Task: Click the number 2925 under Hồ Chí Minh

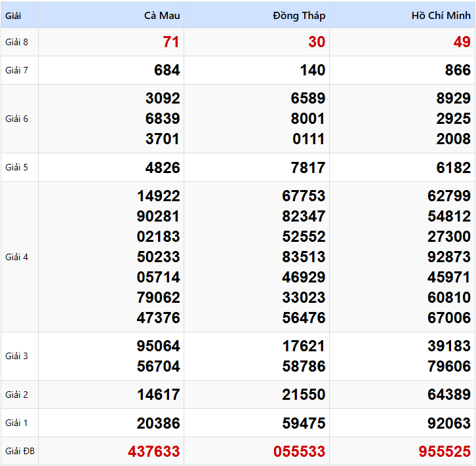Action: tap(454, 119)
